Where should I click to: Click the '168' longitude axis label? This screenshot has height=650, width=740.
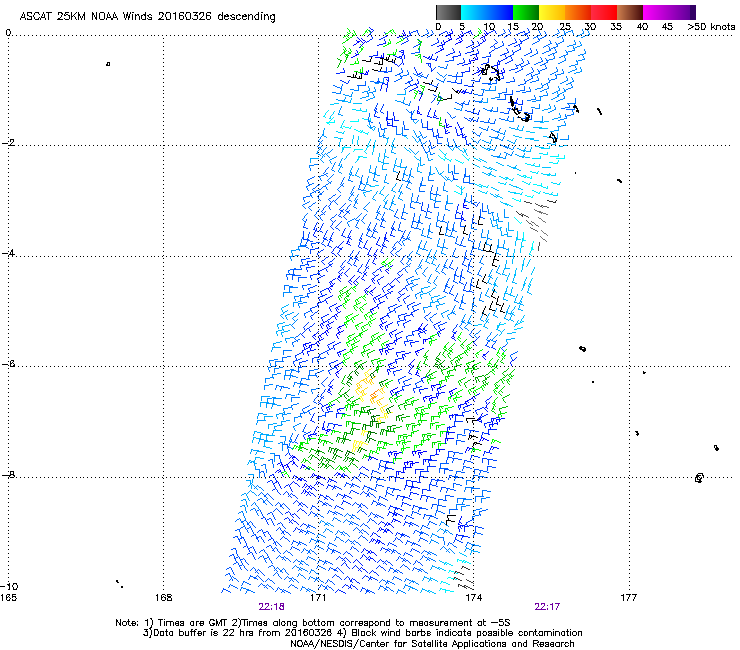163,598
